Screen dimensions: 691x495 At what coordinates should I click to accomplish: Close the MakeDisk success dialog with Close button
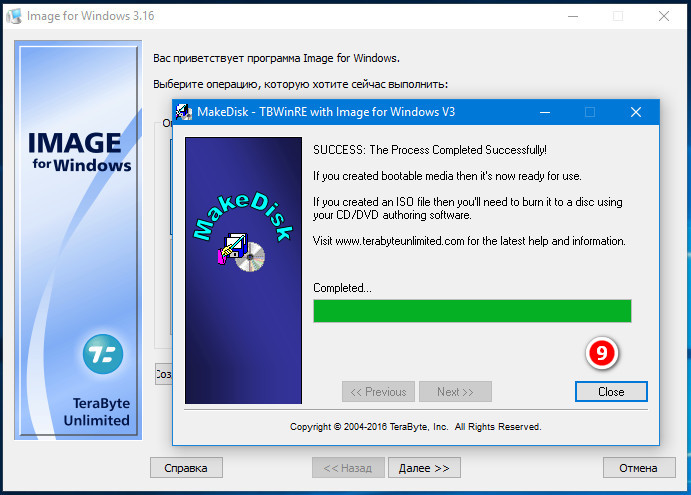(x=611, y=391)
